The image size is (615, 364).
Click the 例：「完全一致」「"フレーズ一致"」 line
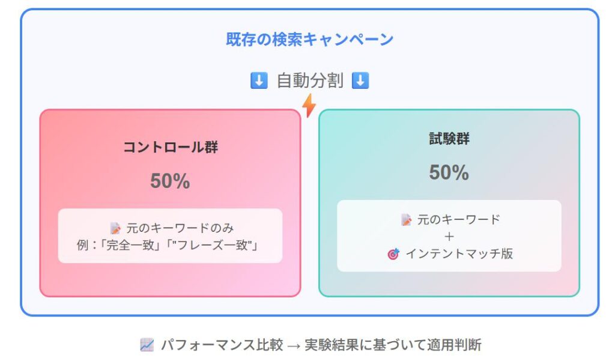168,245
